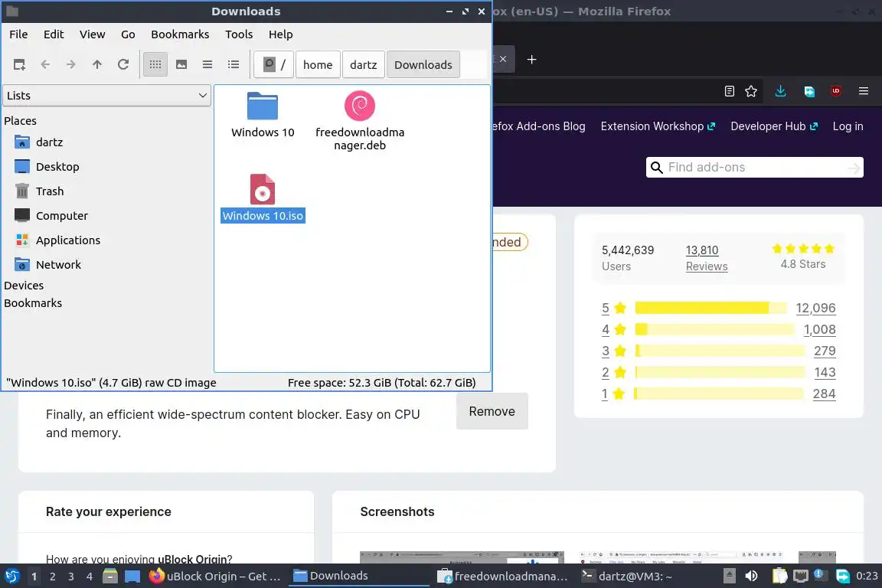
Task: Open File menu
Action: pyautogui.click(x=18, y=34)
